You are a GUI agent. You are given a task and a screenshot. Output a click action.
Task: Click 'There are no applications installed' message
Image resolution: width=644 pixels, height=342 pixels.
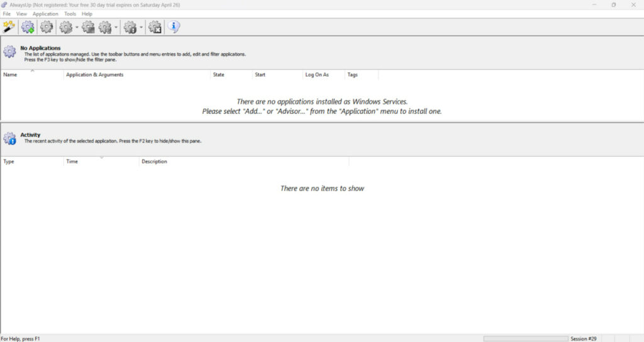pos(322,101)
